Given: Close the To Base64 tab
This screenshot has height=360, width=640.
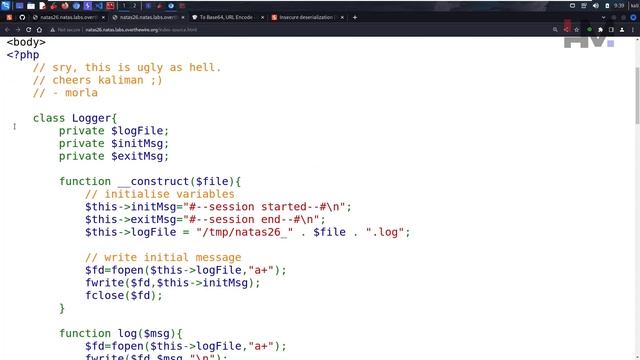Looking at the screenshot, I should tap(262, 18).
